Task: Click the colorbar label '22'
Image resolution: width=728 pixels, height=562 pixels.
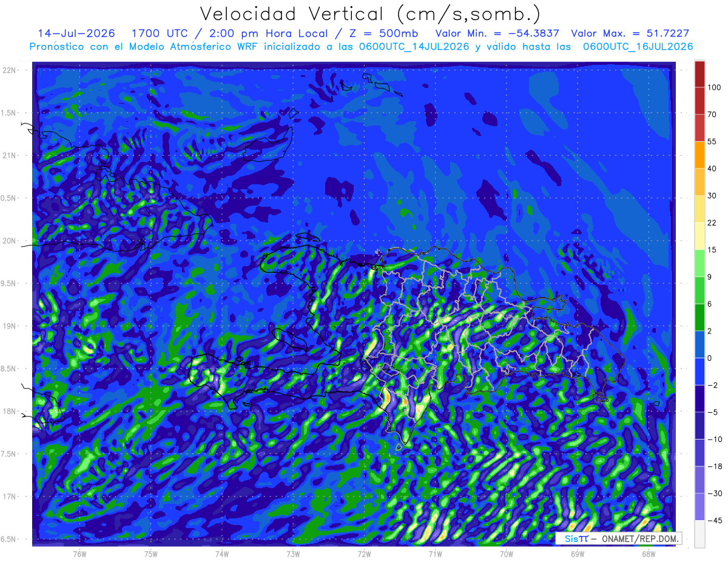Action: tap(712, 222)
